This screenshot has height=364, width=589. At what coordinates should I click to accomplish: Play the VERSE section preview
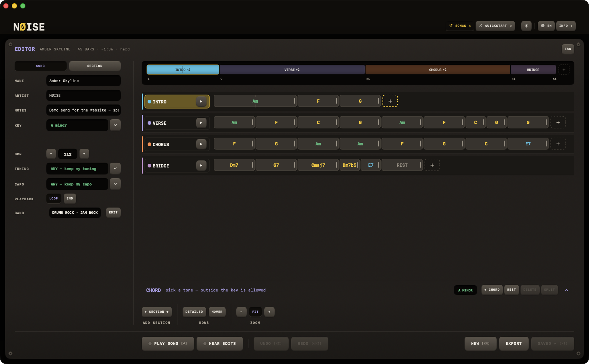pyautogui.click(x=201, y=123)
